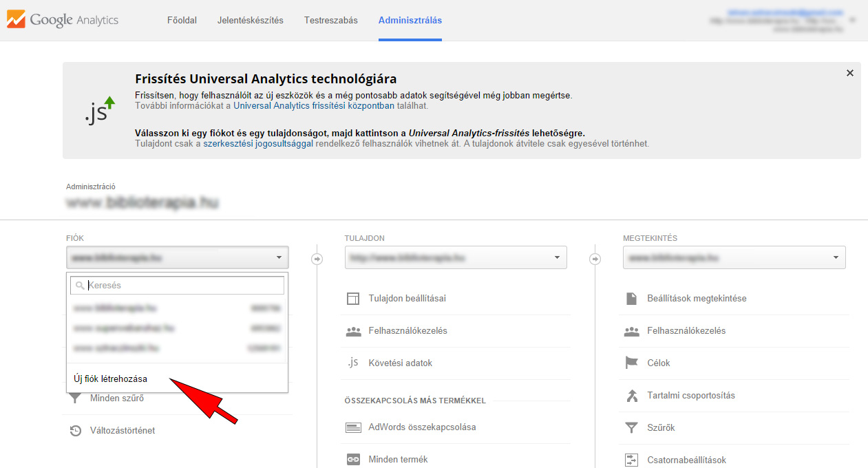Click the history clock icon beside Változástörténet
Screen dimensions: 868x468
pyautogui.click(x=76, y=431)
